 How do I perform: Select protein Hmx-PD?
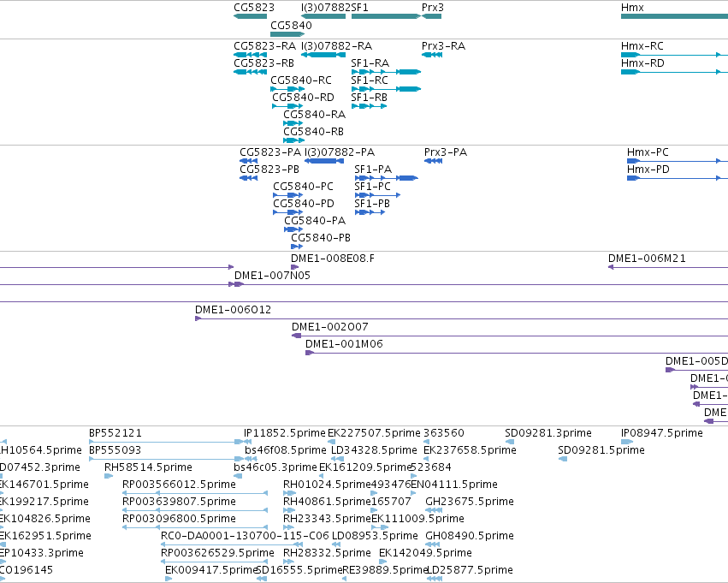(648, 170)
